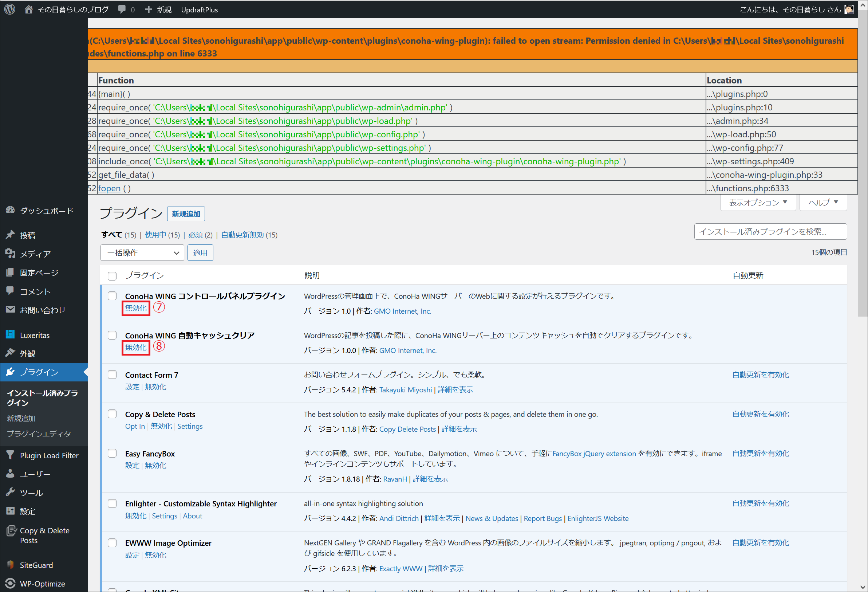868x592 pixels.
Task: Filter plugins by 自動更新無効 (15)
Action: click(x=249, y=235)
